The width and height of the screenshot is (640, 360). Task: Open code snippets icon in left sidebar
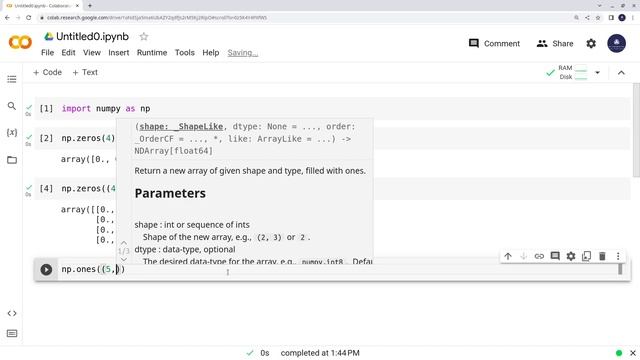(x=12, y=313)
